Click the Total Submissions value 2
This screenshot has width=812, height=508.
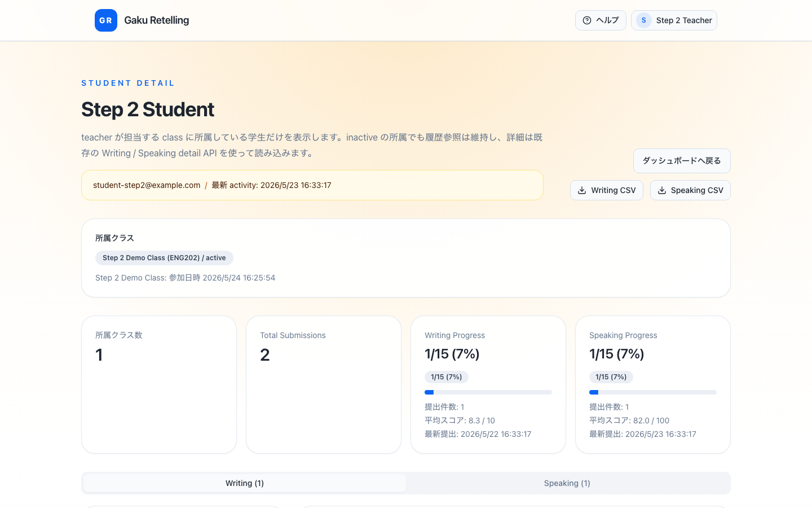(265, 355)
